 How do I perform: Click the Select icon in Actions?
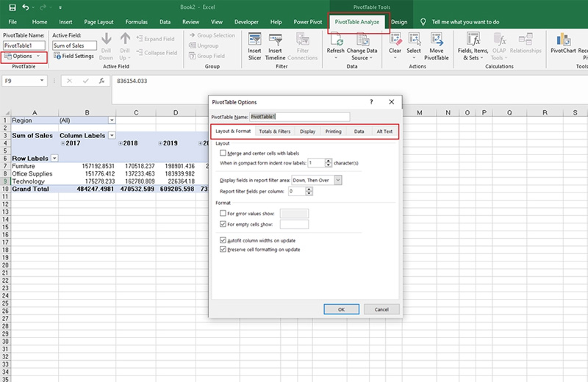pos(414,39)
